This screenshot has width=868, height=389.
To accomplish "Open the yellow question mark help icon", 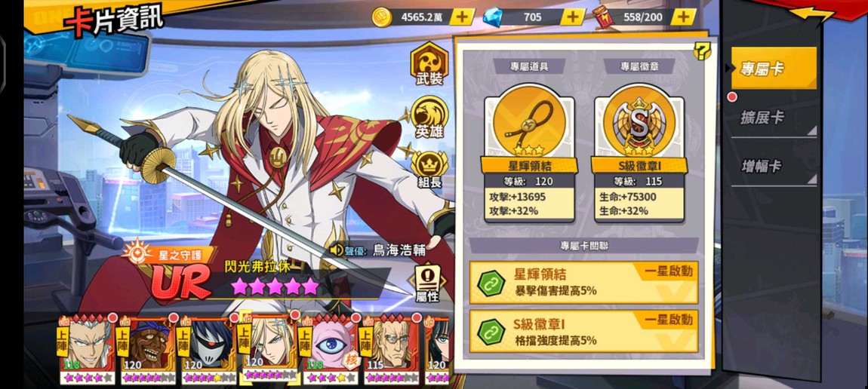I will point(703,52).
